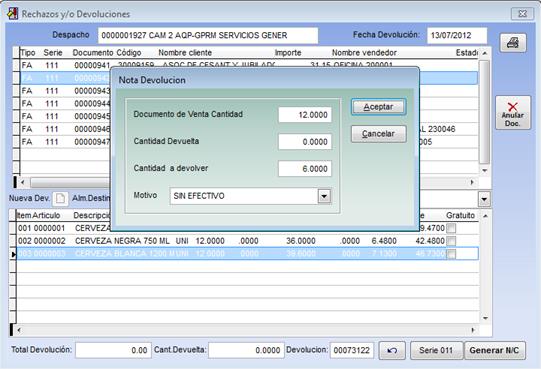This screenshot has width=541, height=369.
Task: Click Documento de Venta Cantidad field
Action: [305, 115]
